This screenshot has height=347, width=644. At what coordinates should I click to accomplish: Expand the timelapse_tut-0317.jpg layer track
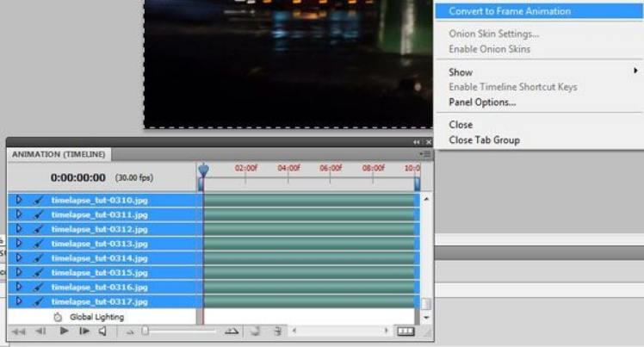(18, 301)
